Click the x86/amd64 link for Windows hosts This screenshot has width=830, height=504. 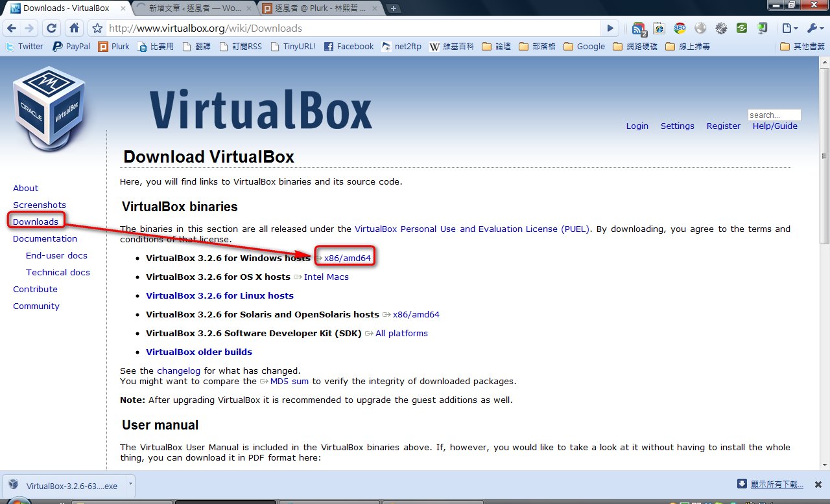tap(348, 258)
